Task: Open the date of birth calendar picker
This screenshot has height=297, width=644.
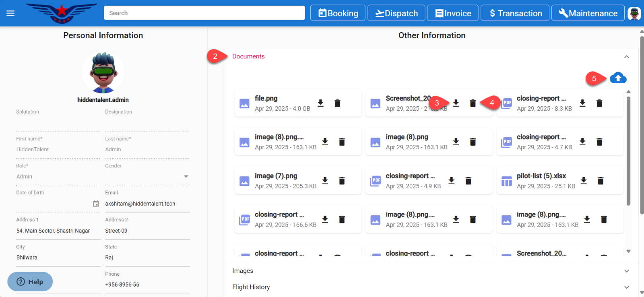Action: pyautogui.click(x=96, y=204)
